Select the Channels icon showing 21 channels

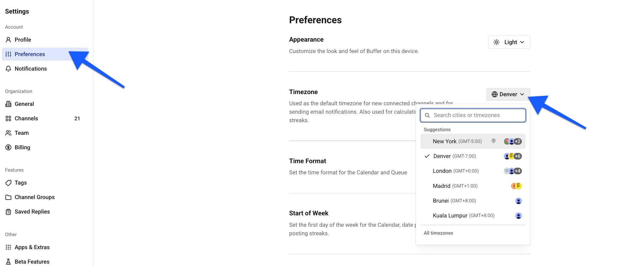click(8, 118)
